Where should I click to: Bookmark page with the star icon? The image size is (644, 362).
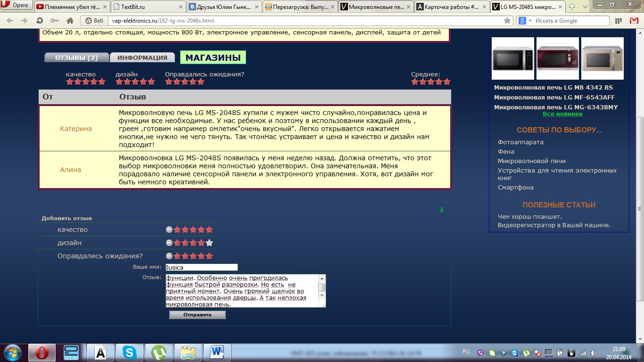[507, 21]
